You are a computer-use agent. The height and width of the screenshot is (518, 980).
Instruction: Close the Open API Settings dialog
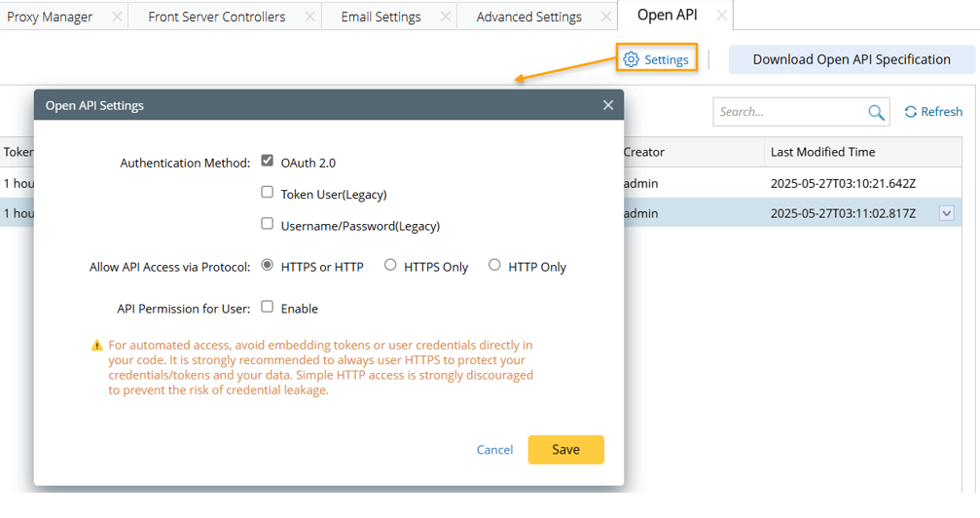[608, 105]
